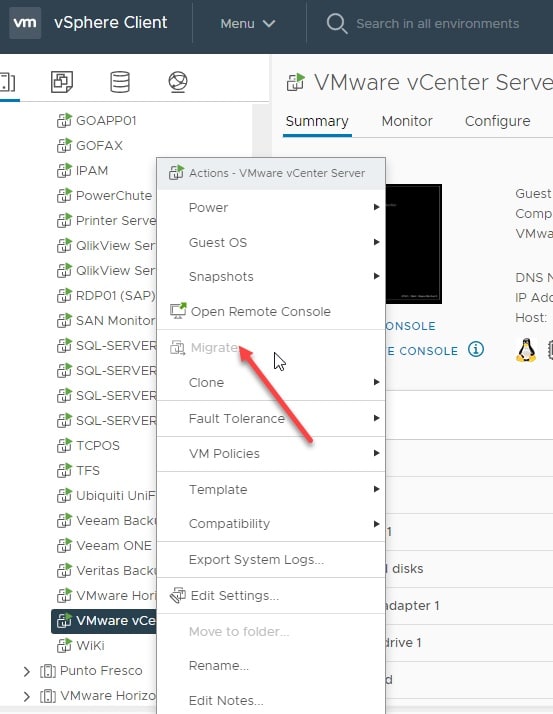Click the GOAPP01 VM icon
553x714 pixels.
point(64,121)
